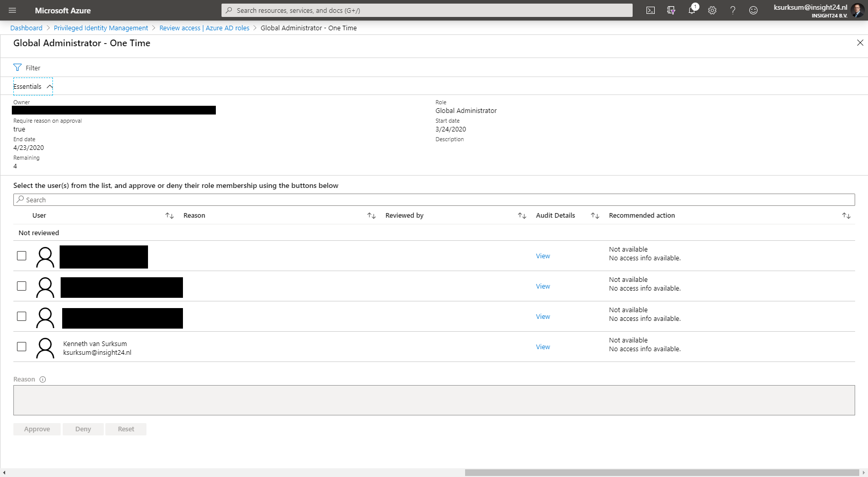
Task: Click the scrollbar left arrow
Action: pos(4,472)
